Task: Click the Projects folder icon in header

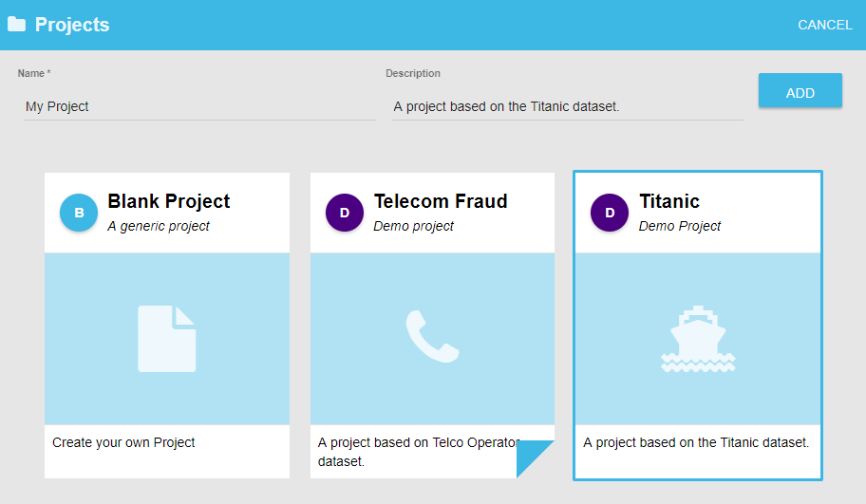Action: coord(16,25)
